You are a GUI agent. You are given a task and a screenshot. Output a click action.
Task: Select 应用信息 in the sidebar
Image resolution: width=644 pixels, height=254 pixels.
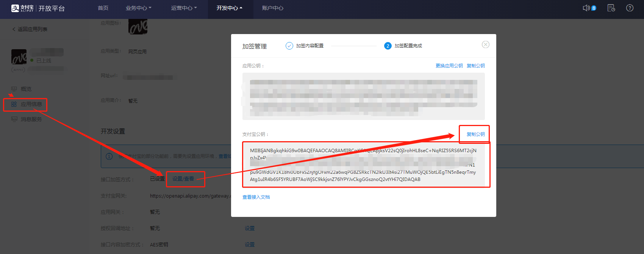(31, 104)
